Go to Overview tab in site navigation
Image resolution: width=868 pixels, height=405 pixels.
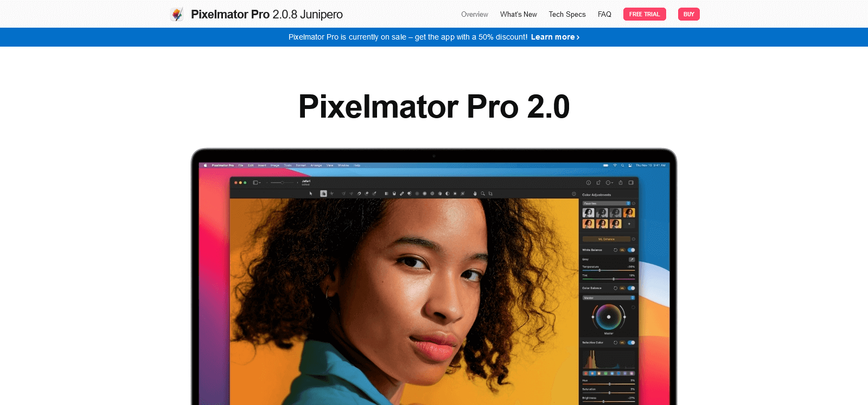[475, 14]
